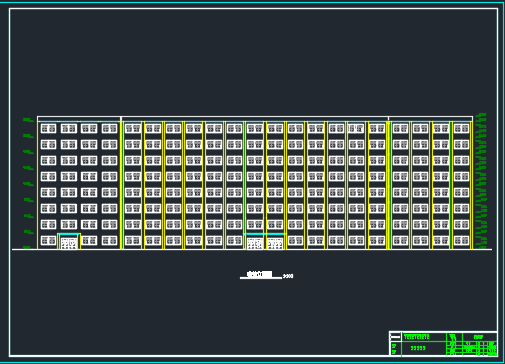Select the right door of the central entrance
Screen dimensions: 505x364
coord(275,243)
